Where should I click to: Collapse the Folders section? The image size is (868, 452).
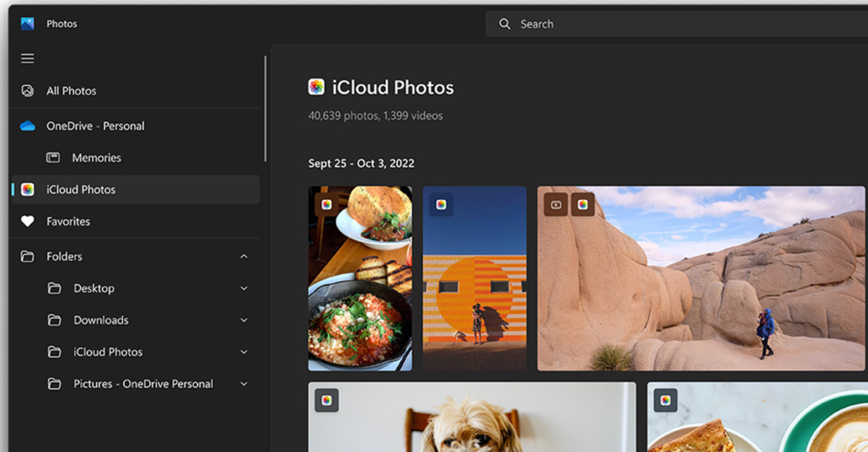click(x=244, y=256)
